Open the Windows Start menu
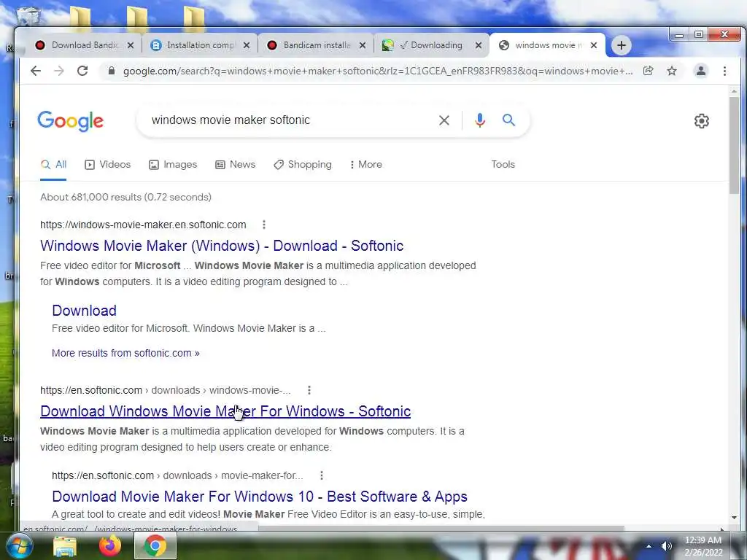 coord(18,546)
